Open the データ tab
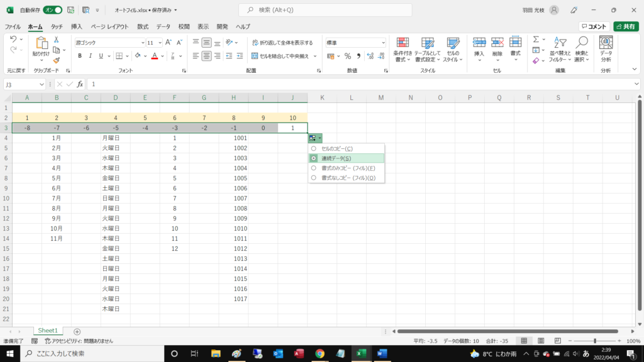Image resolution: width=644 pixels, height=362 pixels. tap(163, 26)
